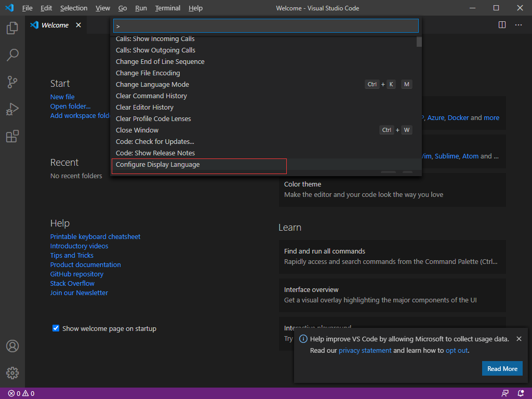Toggle Show welcome page on startup checkbox
Image resolution: width=532 pixels, height=399 pixels.
(x=56, y=328)
